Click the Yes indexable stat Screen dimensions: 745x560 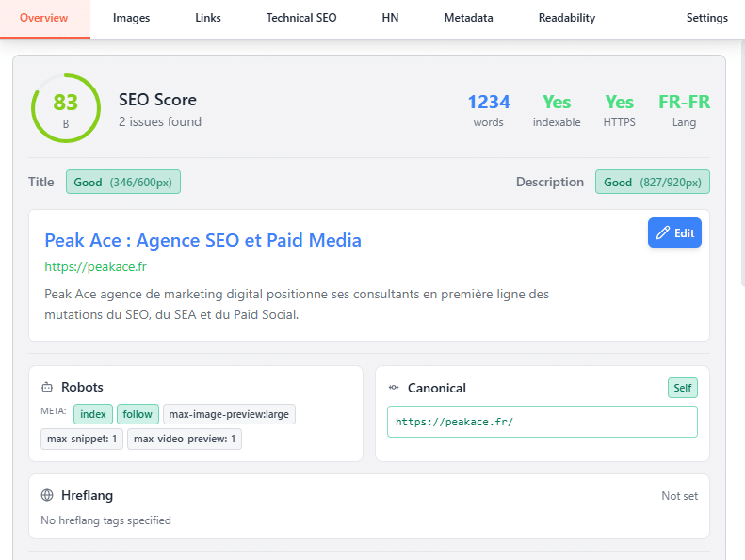click(x=557, y=110)
